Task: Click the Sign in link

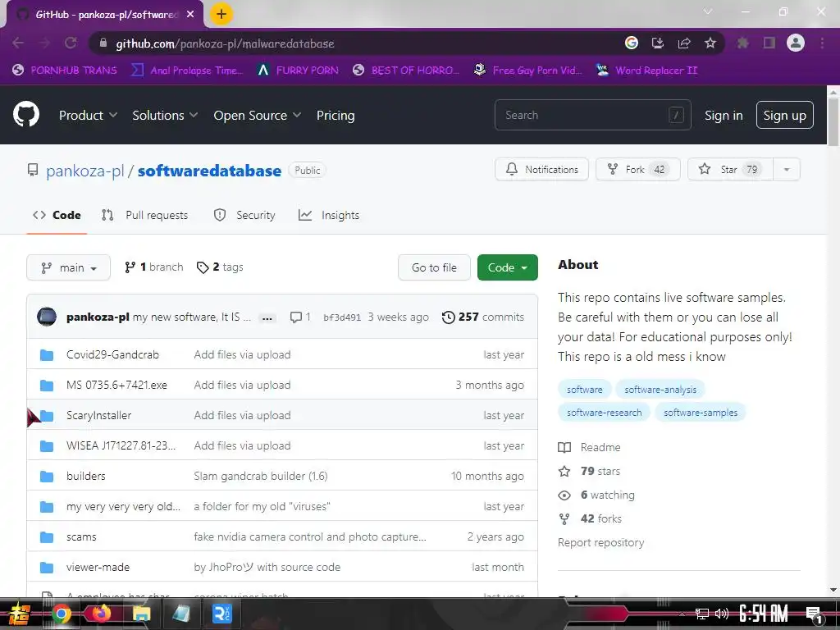Action: click(724, 115)
